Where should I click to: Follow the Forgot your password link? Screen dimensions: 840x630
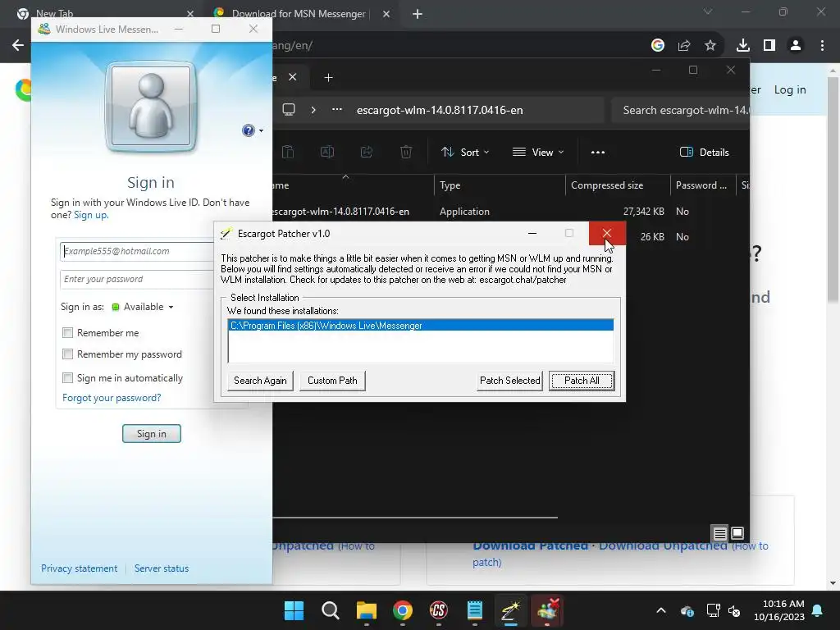(112, 398)
